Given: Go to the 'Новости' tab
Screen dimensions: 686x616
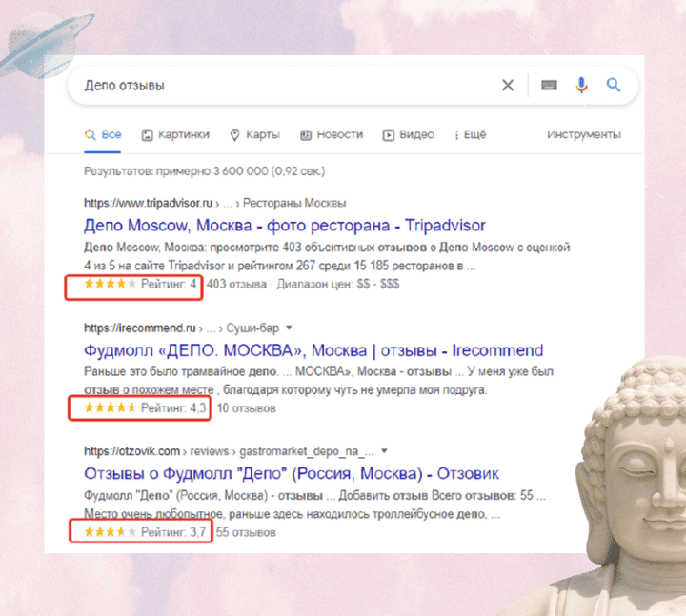Looking at the screenshot, I should pyautogui.click(x=332, y=134).
